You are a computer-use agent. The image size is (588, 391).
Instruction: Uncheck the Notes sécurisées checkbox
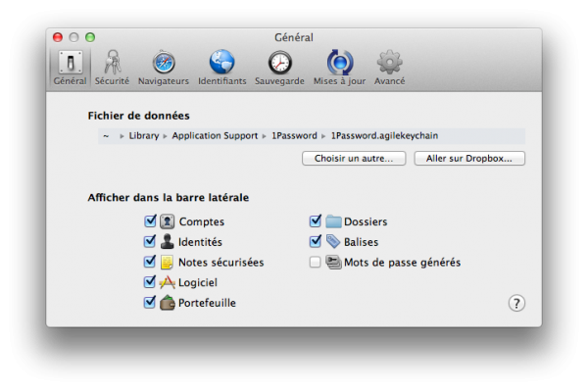click(150, 262)
